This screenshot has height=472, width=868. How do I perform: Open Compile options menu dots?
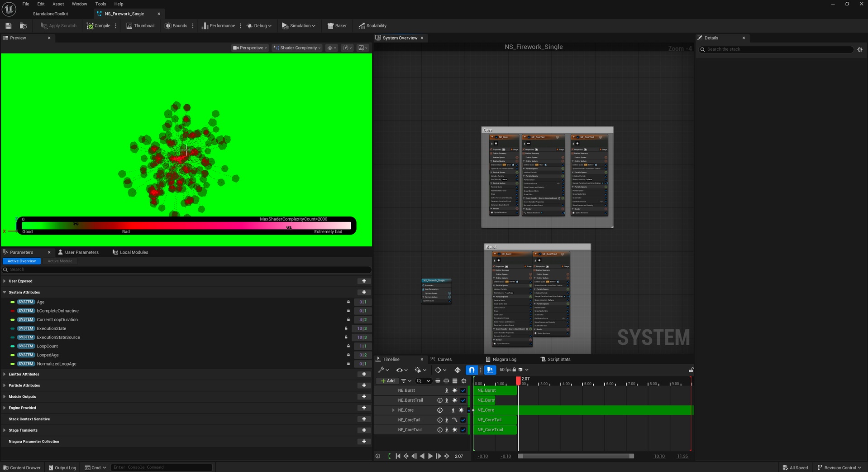point(116,26)
